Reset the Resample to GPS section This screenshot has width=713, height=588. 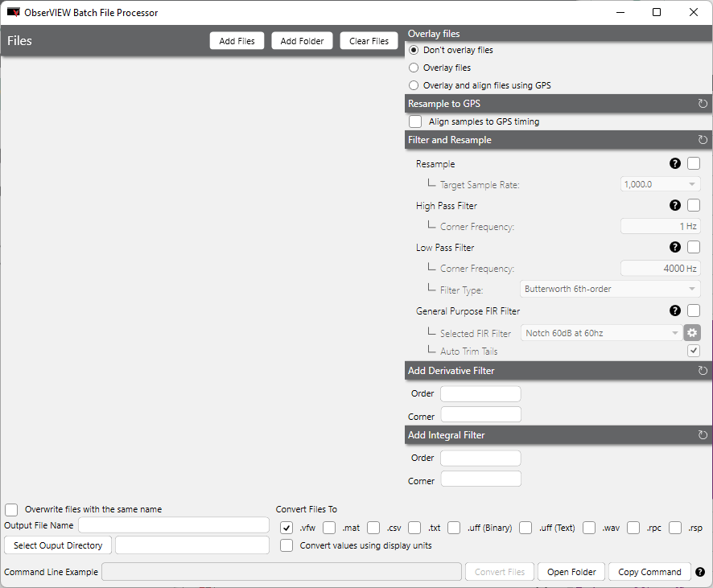[703, 104]
